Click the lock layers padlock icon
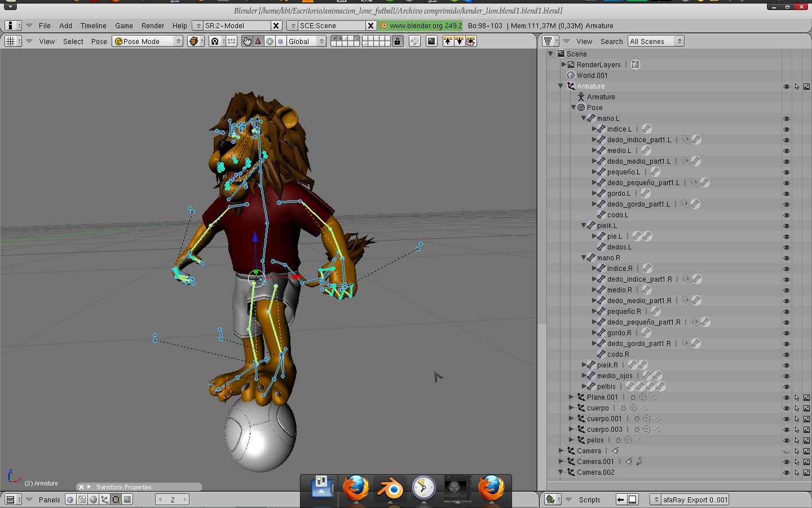Image resolution: width=812 pixels, height=508 pixels. 398,41
